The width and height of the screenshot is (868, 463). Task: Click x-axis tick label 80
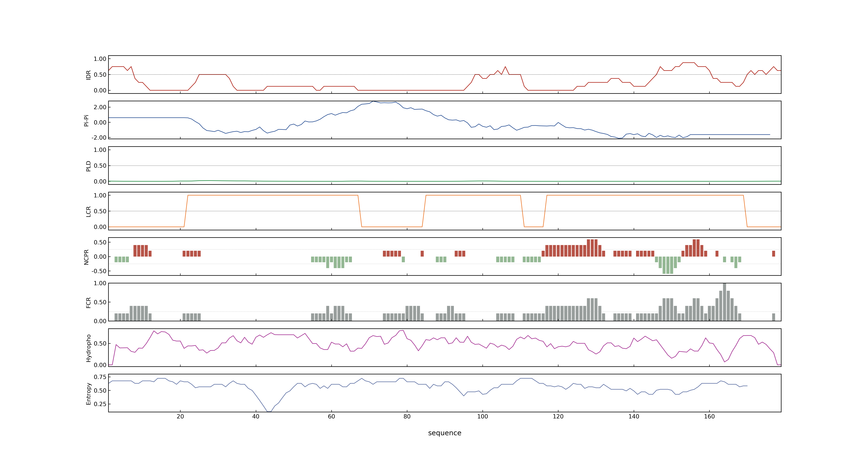pyautogui.click(x=407, y=416)
